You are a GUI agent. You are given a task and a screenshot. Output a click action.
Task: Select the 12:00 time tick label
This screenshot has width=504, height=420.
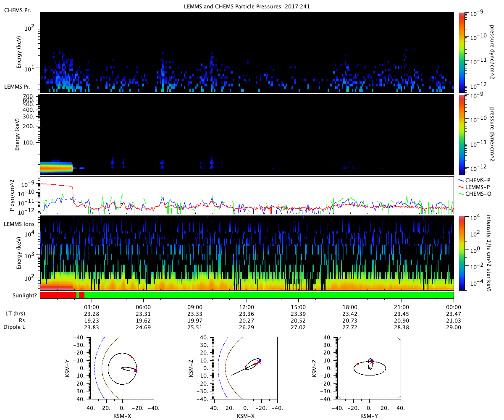coord(247,307)
